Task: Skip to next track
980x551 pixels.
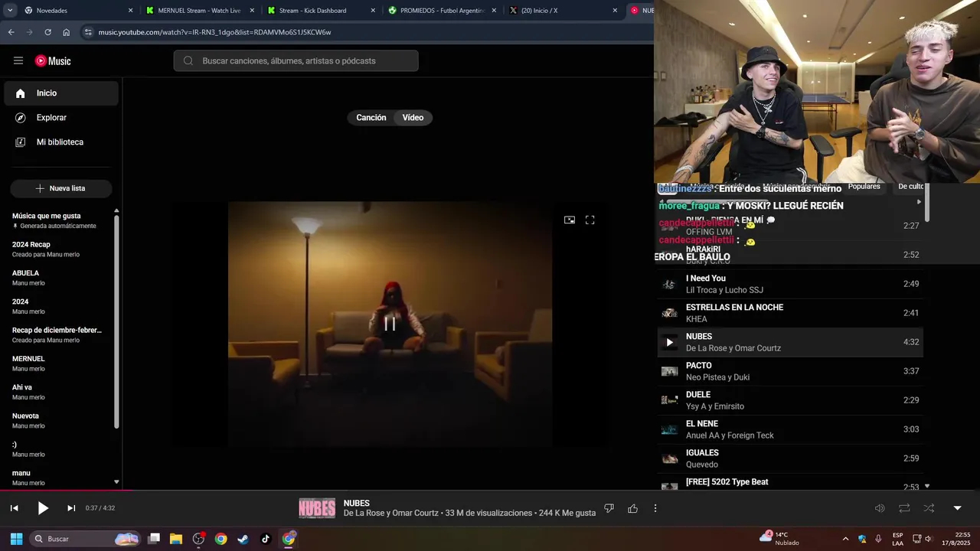Action: (x=71, y=508)
